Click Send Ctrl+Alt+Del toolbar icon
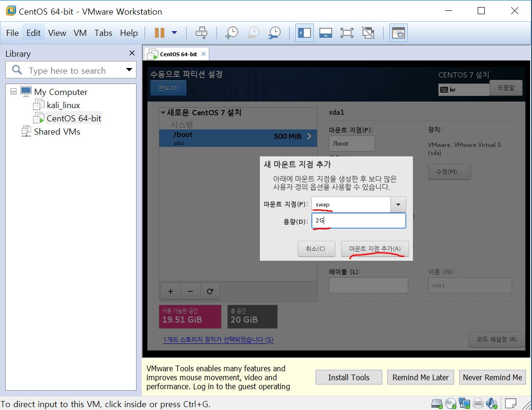 click(202, 33)
